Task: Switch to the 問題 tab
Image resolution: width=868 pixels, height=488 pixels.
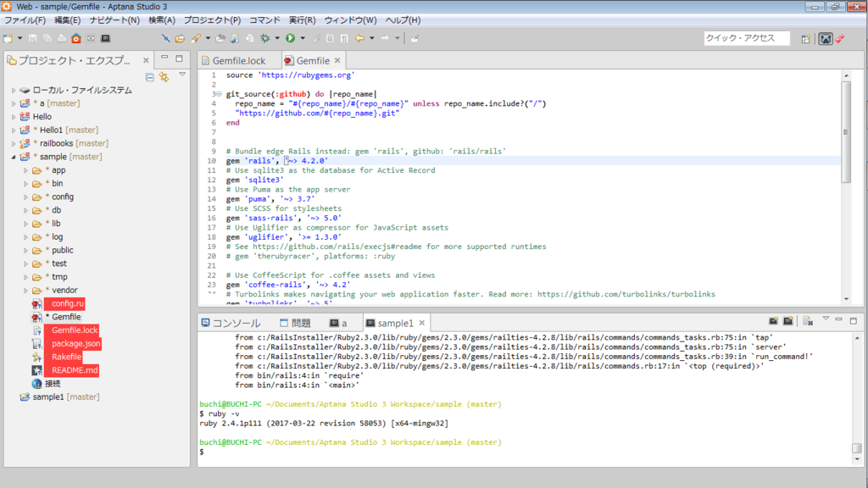Action: tap(296, 323)
